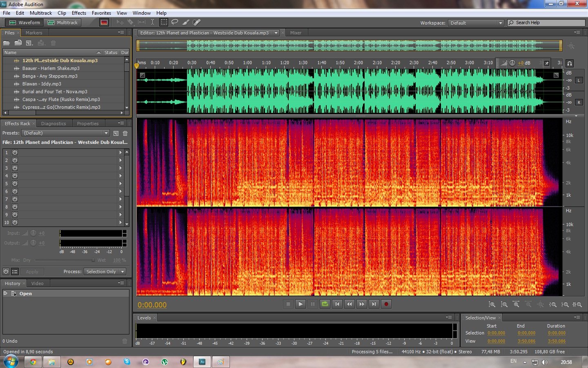This screenshot has width=588, height=368.
Task: Click the Fast Forward button
Action: (362, 304)
